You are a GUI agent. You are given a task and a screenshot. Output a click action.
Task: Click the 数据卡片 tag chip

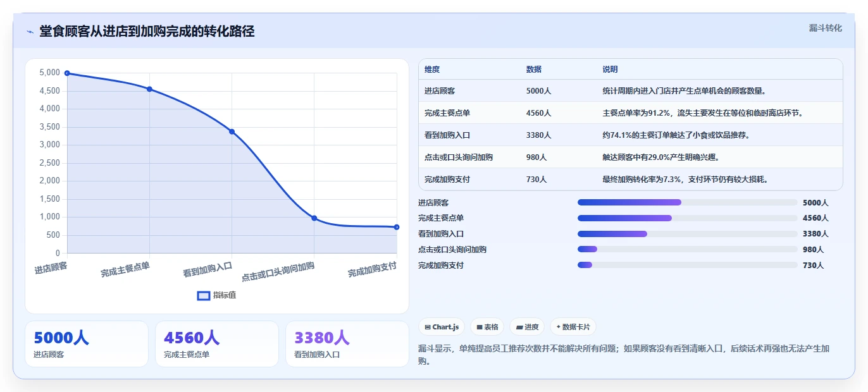(x=573, y=327)
